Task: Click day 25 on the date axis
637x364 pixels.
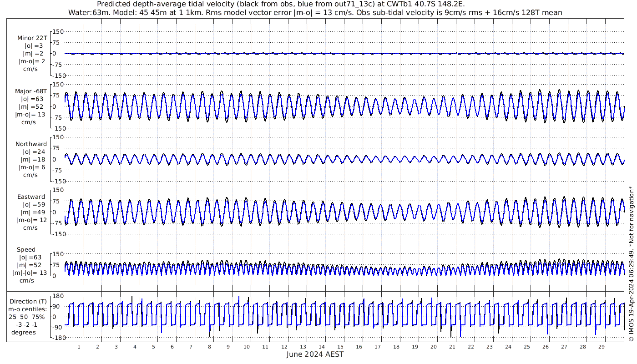Action: pos(527,347)
